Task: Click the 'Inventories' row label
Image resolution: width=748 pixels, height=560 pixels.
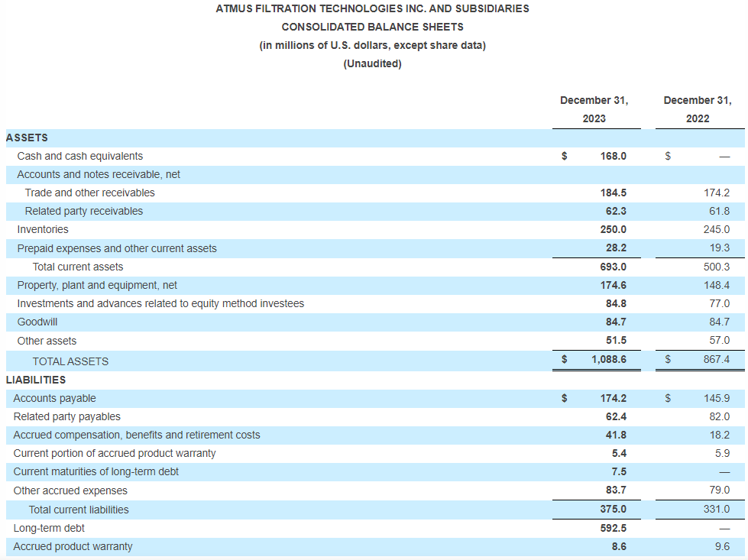Action: coord(43,229)
